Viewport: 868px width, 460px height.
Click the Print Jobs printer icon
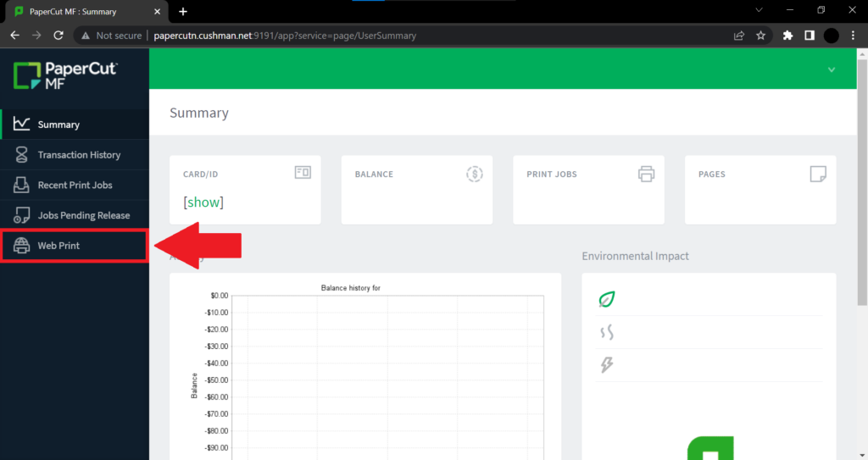[646, 174]
